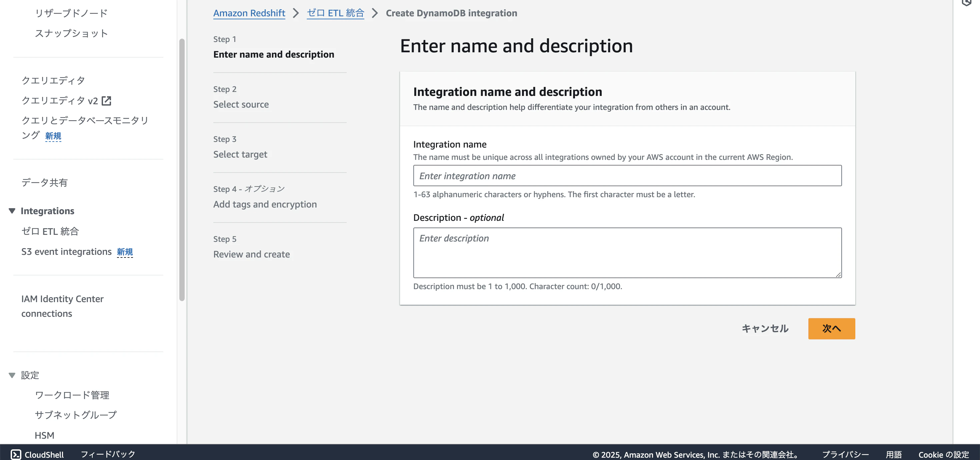980x460 pixels.
Task: Open S3 event integrations in sidebar
Action: click(x=67, y=252)
